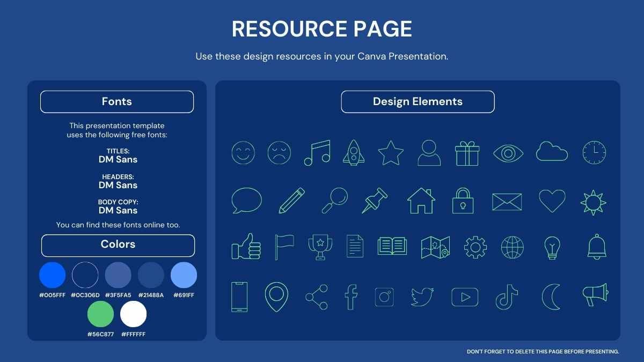The width and height of the screenshot is (644, 362).
Task: Click the 'DON'T FORGET TO DELETE THIS PAGE' note
Action: [543, 352]
